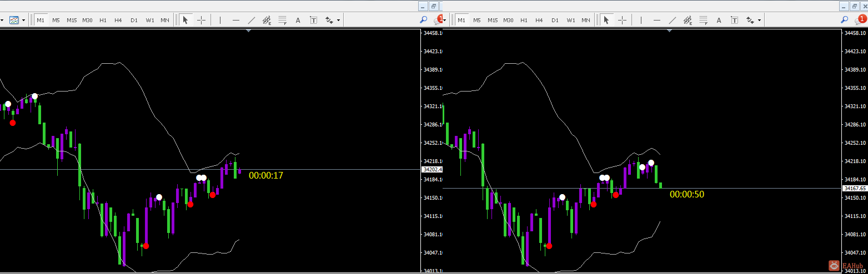Select Trendline tool in left window
Screen dimensions: 868x274
pyautogui.click(x=252, y=20)
